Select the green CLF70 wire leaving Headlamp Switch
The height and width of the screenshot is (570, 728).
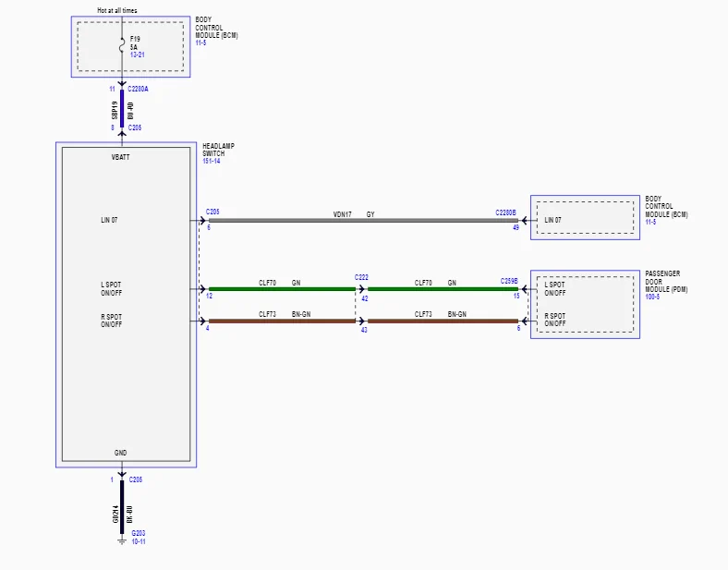coord(282,289)
